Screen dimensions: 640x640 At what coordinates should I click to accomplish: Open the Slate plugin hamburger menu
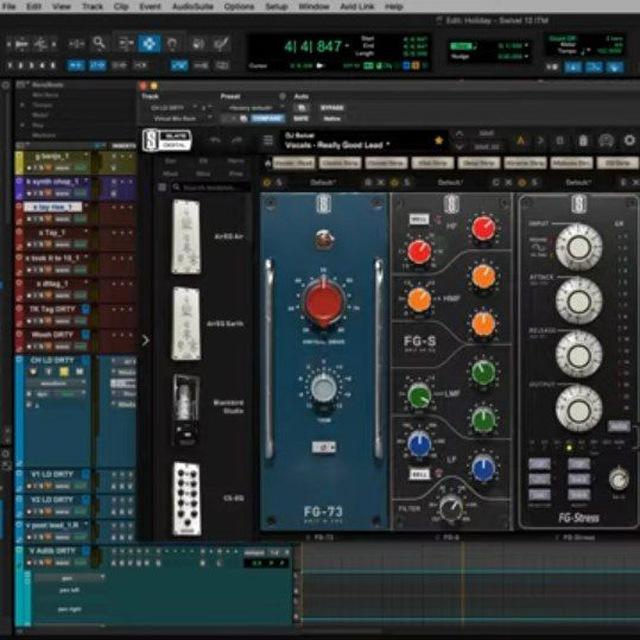pyautogui.click(x=268, y=140)
